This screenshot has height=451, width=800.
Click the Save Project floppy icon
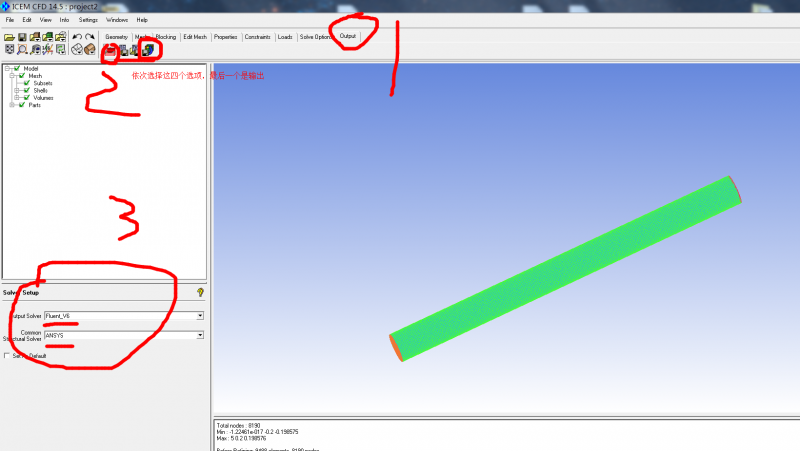pos(22,37)
